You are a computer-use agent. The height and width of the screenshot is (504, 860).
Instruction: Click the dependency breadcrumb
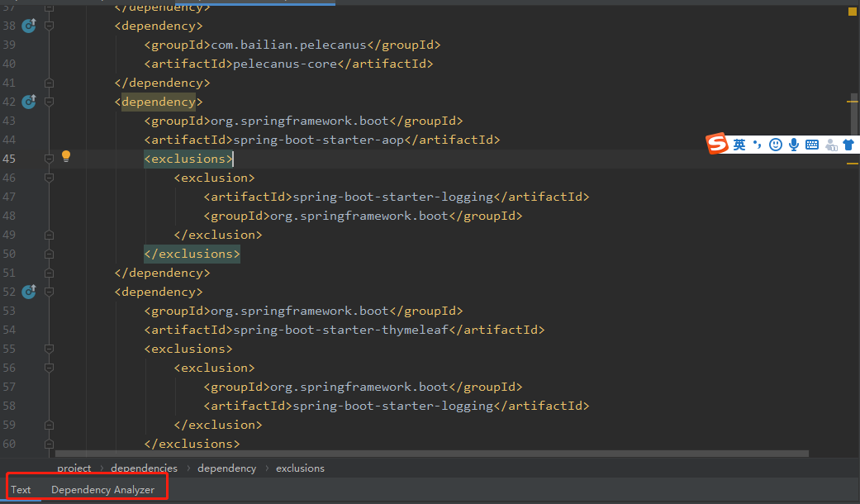(227, 468)
